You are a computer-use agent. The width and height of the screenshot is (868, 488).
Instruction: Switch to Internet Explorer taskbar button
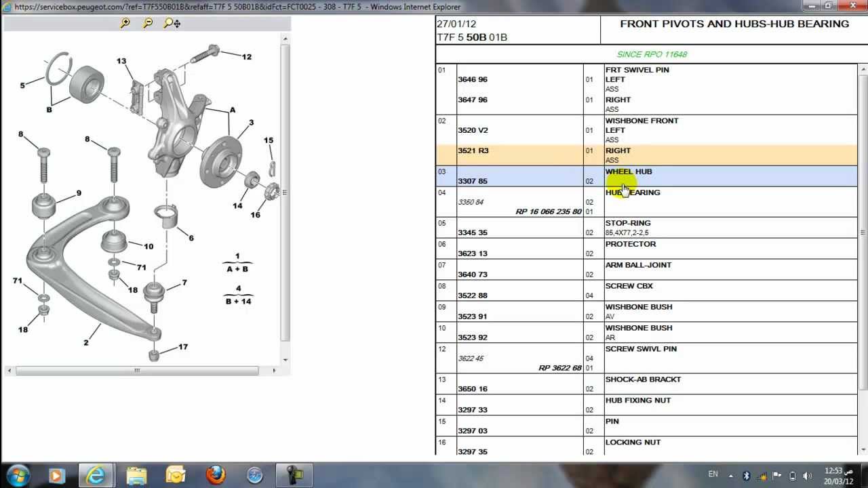tap(96, 474)
